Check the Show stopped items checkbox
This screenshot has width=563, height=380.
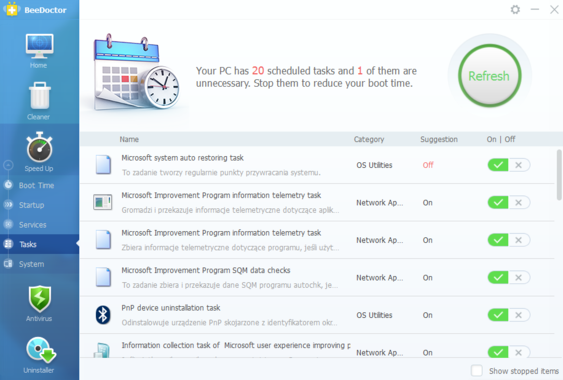pos(477,370)
